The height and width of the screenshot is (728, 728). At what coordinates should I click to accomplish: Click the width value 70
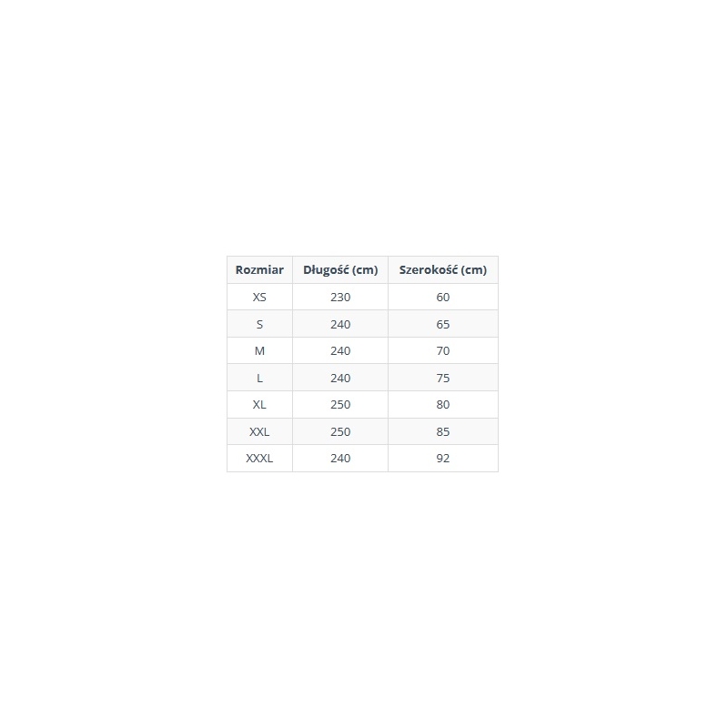tap(443, 350)
